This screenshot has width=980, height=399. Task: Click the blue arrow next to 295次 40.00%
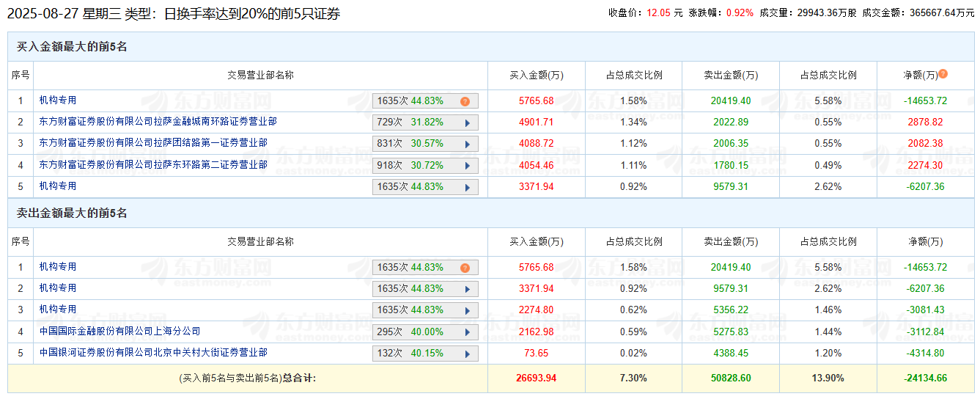tap(466, 332)
